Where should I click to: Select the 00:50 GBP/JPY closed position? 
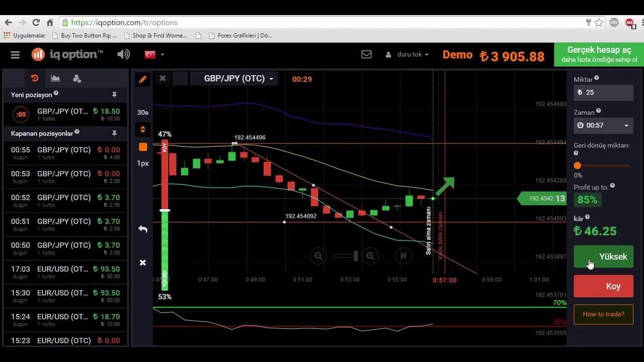pos(65,248)
